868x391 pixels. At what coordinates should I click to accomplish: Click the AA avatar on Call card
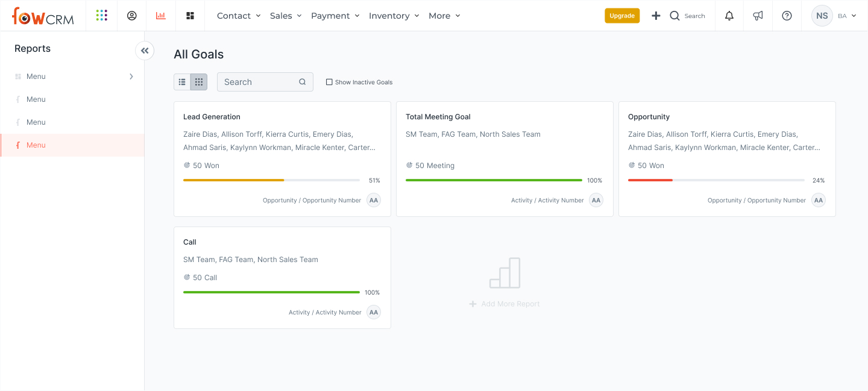(374, 312)
